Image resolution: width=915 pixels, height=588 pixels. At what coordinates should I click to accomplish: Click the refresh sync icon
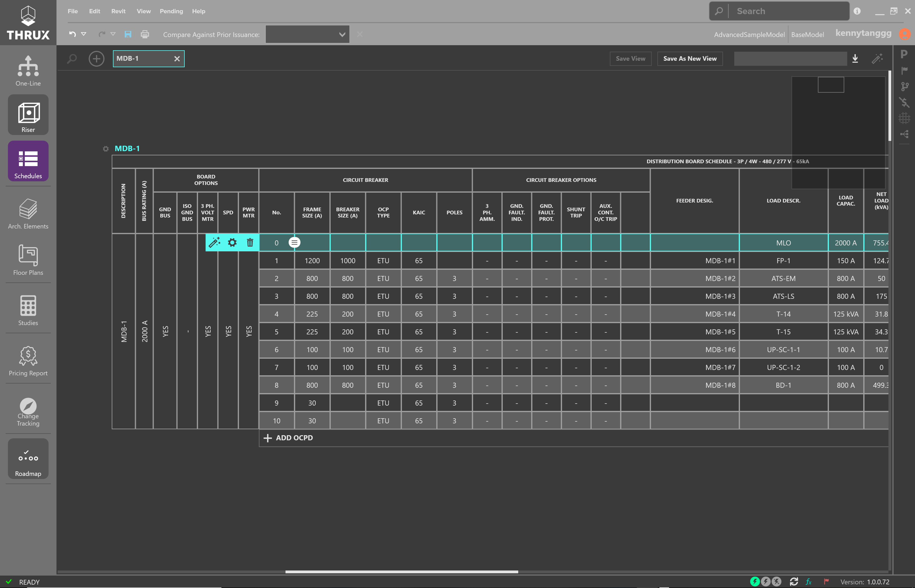[794, 582]
